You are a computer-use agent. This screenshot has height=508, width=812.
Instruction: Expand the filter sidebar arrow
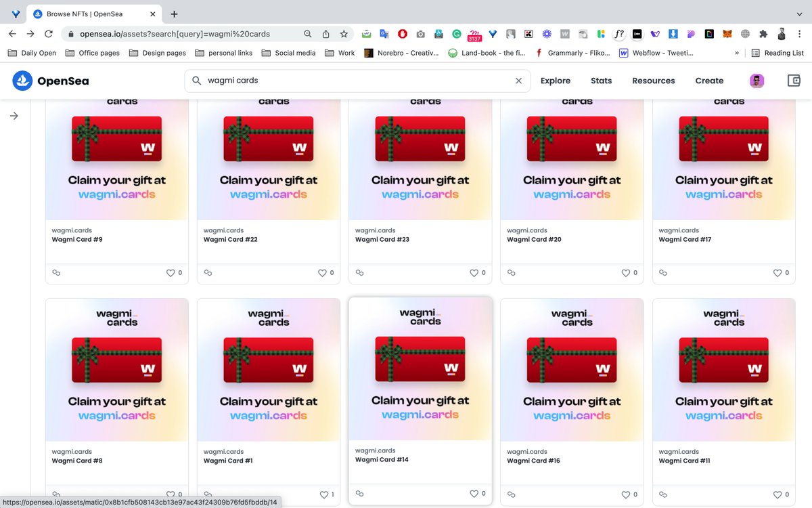(14, 116)
